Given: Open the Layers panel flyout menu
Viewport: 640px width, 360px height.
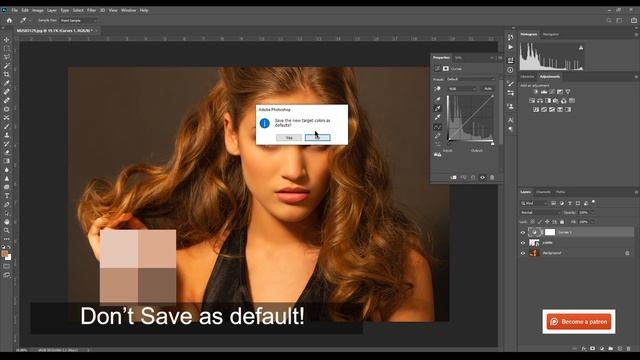Looking at the screenshot, I should [x=636, y=192].
